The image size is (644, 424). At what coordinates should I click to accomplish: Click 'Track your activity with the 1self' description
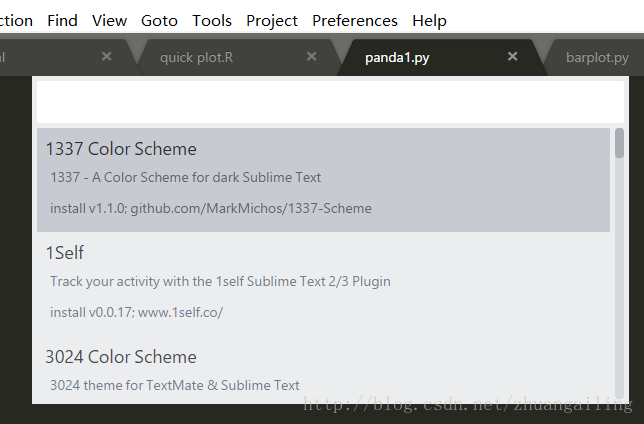pyautogui.click(x=220, y=281)
